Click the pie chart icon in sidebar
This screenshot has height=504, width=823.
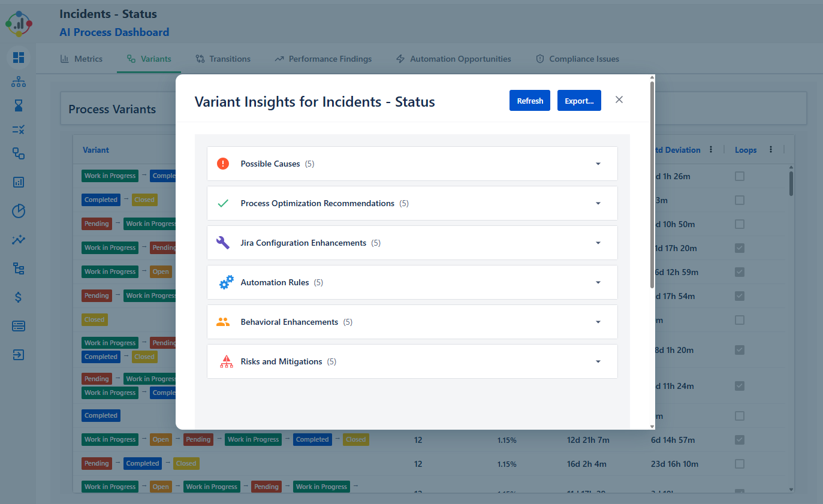click(x=19, y=211)
